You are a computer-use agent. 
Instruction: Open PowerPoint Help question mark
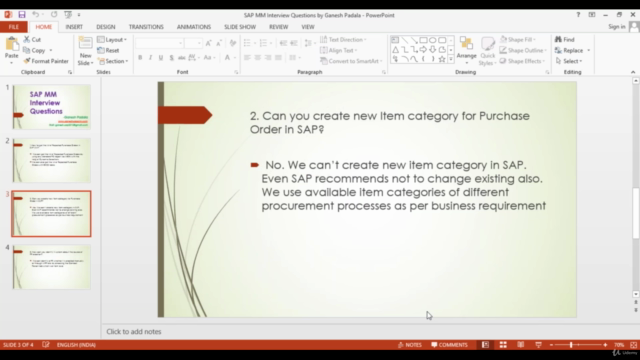578,15
